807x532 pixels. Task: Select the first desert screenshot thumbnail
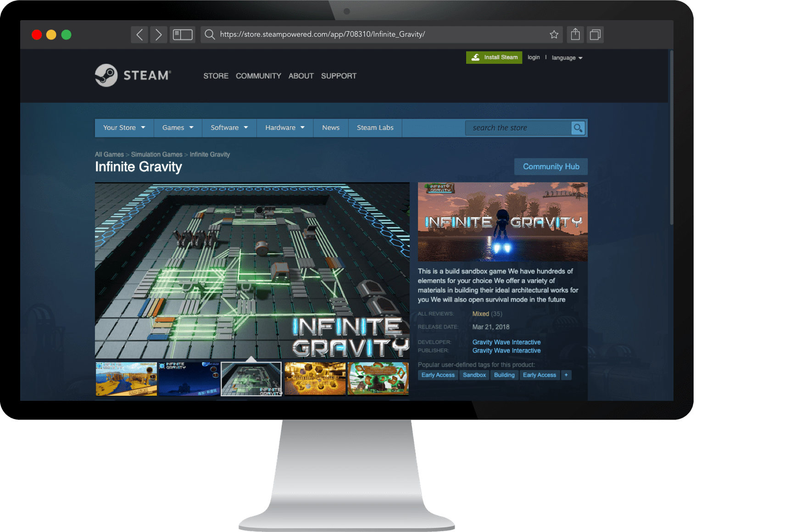126,379
